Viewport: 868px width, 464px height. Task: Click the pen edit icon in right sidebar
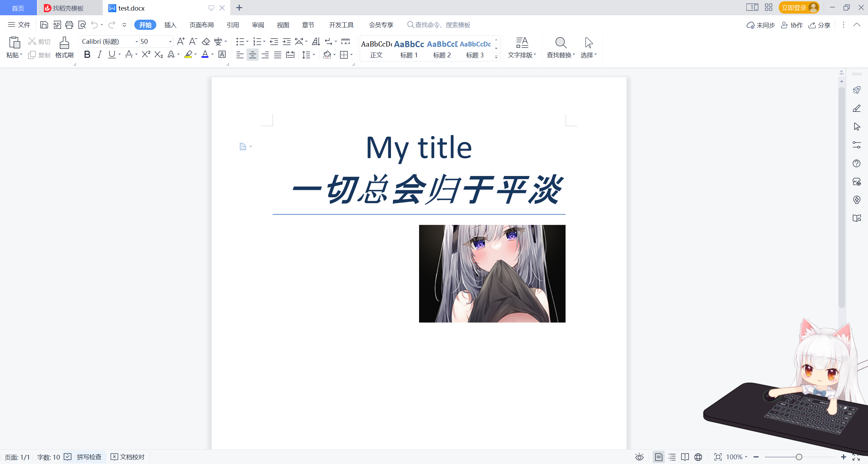(x=857, y=109)
